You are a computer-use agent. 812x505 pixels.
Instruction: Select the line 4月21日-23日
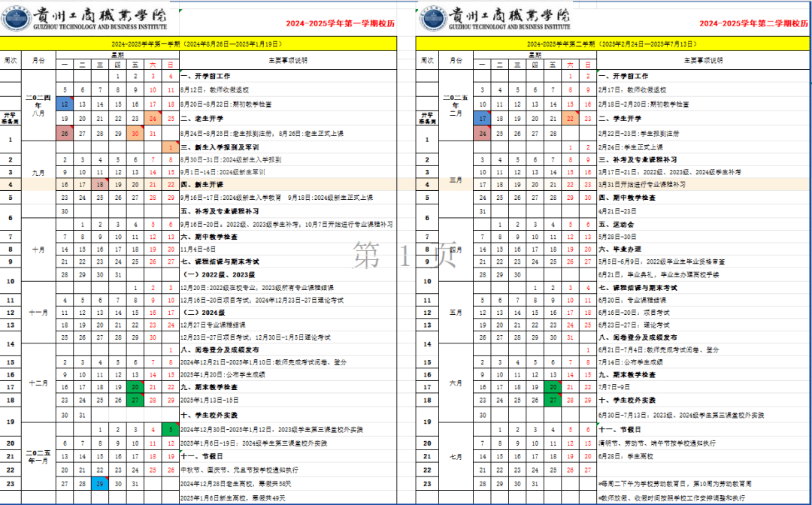pyautogui.click(x=617, y=212)
